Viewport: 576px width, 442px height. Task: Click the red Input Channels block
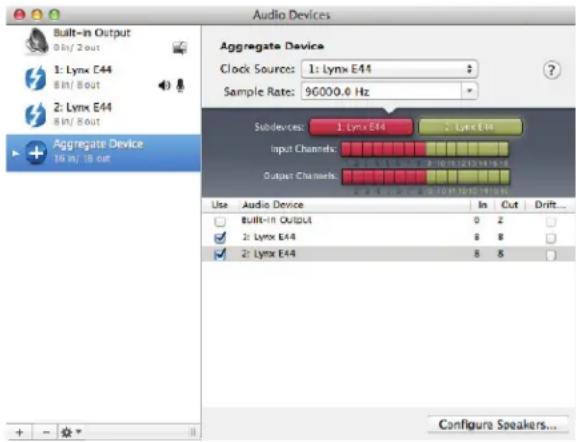coord(383,149)
